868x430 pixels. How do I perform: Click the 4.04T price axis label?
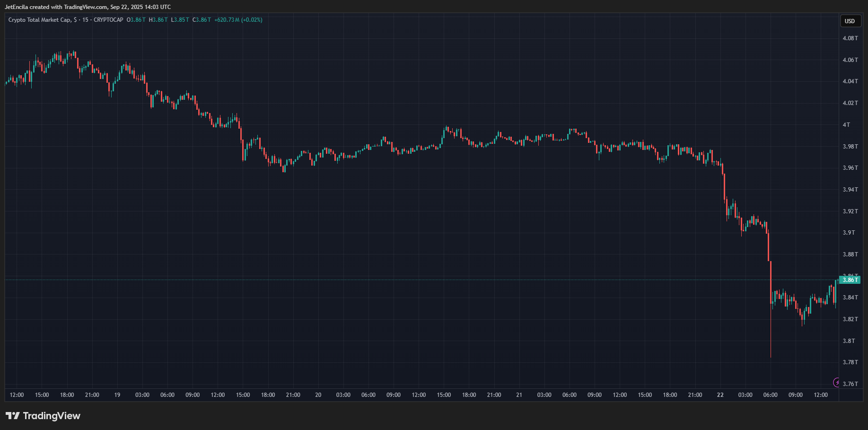click(850, 81)
